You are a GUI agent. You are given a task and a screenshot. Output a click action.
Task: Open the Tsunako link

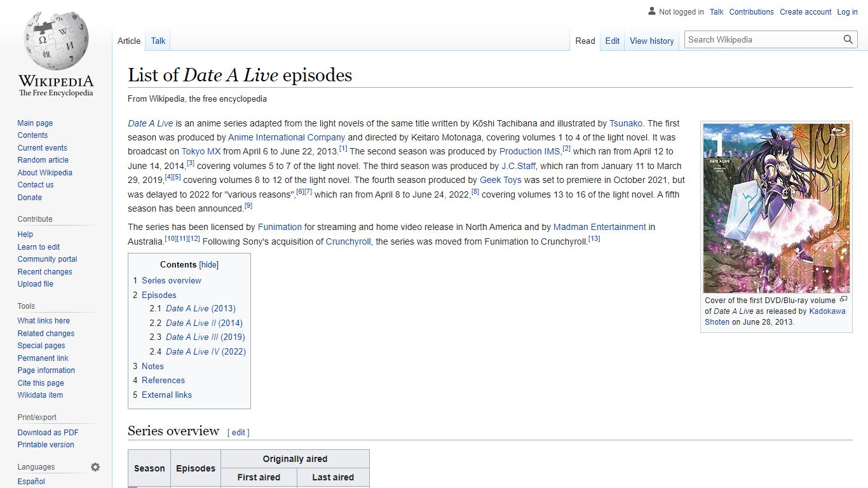tap(626, 123)
